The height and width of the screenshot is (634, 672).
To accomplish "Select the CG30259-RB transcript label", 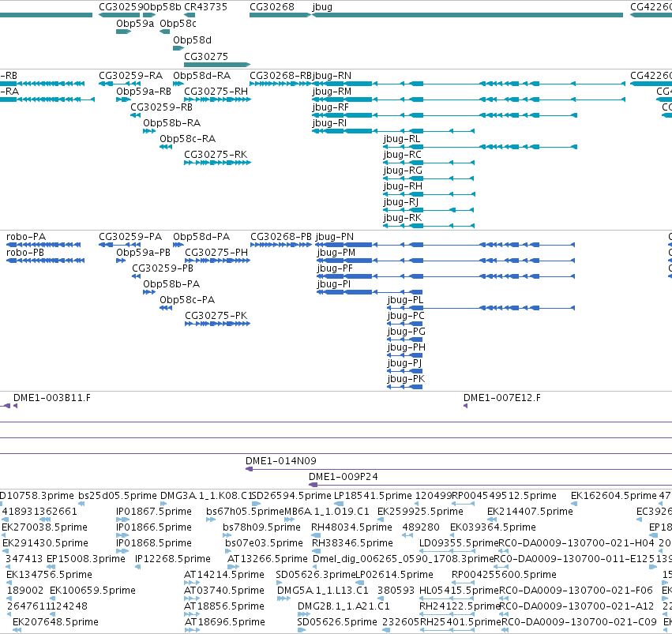I will point(161,107).
